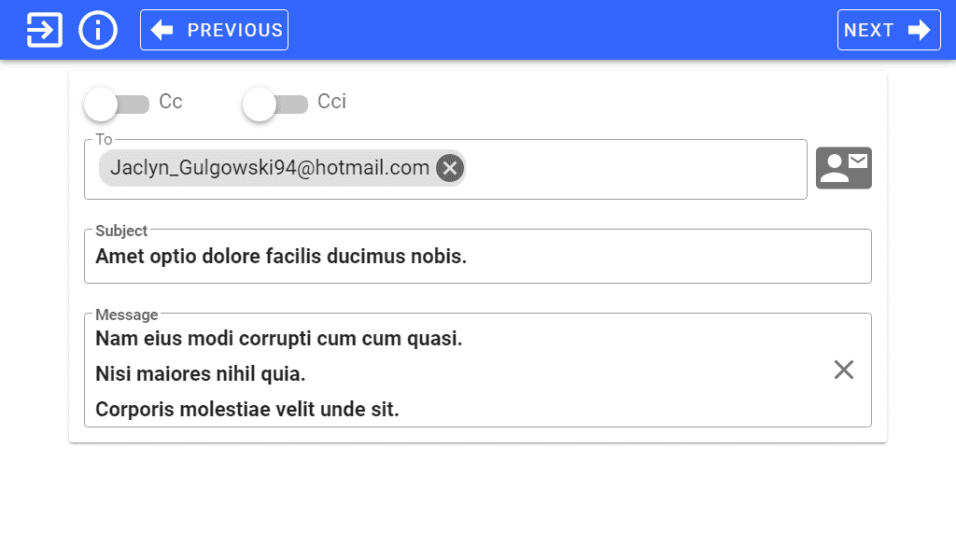The width and height of the screenshot is (956, 560).
Task: Click into the Subject field
Action: tap(478, 257)
